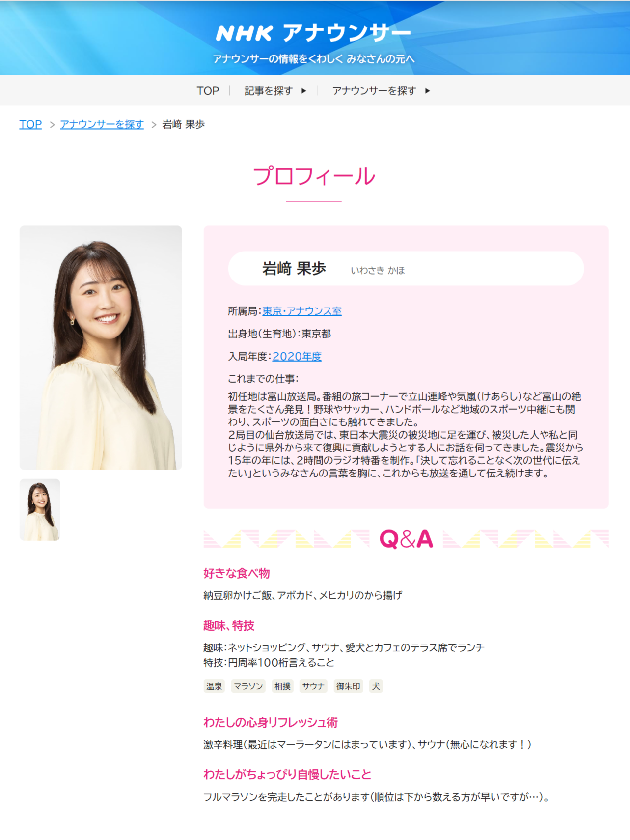Click the TOP breadcrumb link

pos(30,124)
